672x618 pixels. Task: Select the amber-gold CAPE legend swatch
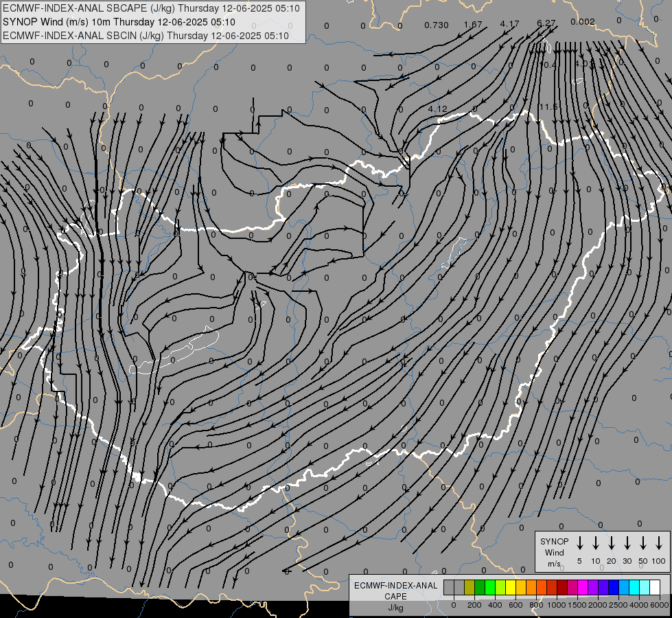[x=521, y=587]
